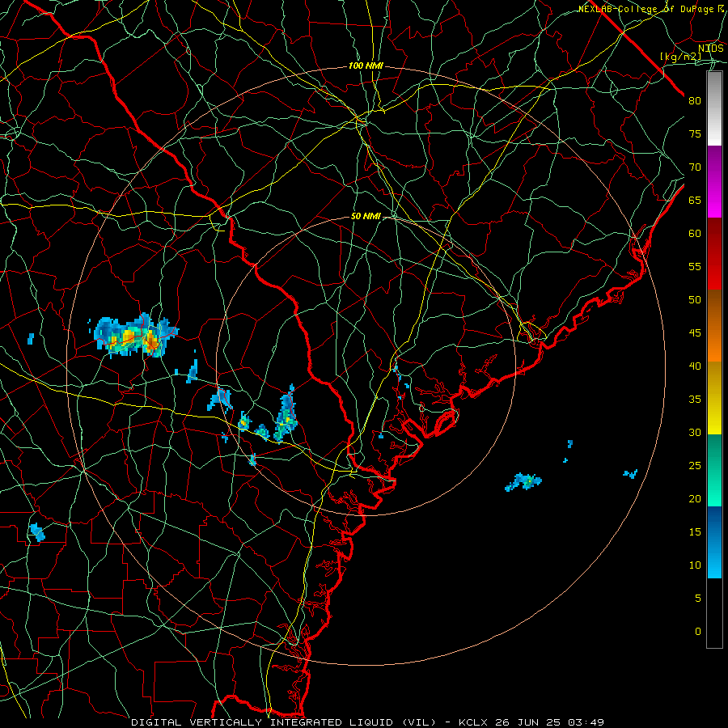The image size is (728, 728).
Task: Click the [kg/m2] units label
Action: pyautogui.click(x=680, y=57)
